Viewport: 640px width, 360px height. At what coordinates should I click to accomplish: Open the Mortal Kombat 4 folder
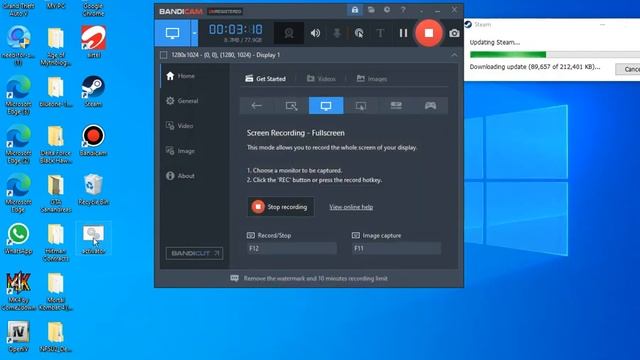pos(56,291)
